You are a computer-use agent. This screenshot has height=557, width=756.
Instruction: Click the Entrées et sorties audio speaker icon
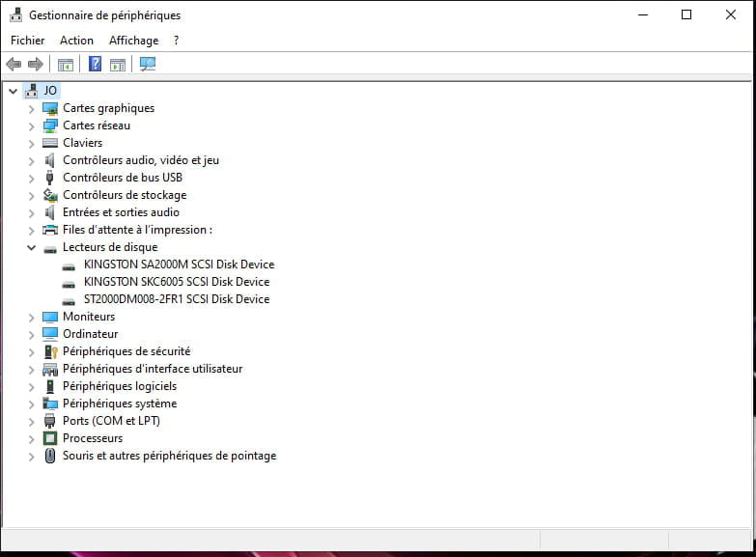click(49, 212)
